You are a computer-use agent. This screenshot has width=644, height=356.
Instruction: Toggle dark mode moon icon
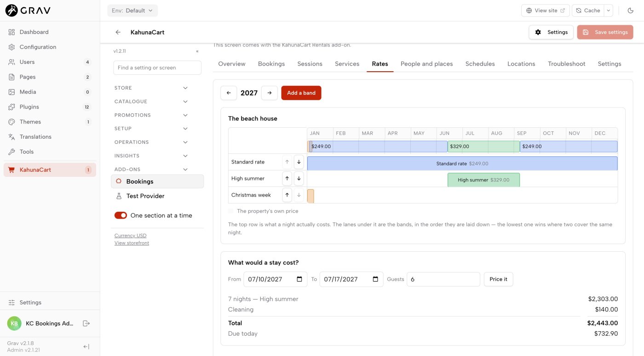(x=630, y=11)
